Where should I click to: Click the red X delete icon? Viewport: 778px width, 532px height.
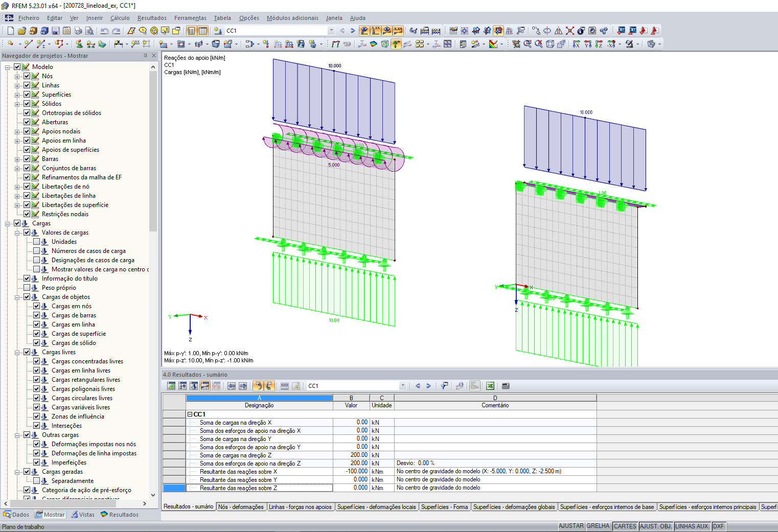click(x=569, y=31)
